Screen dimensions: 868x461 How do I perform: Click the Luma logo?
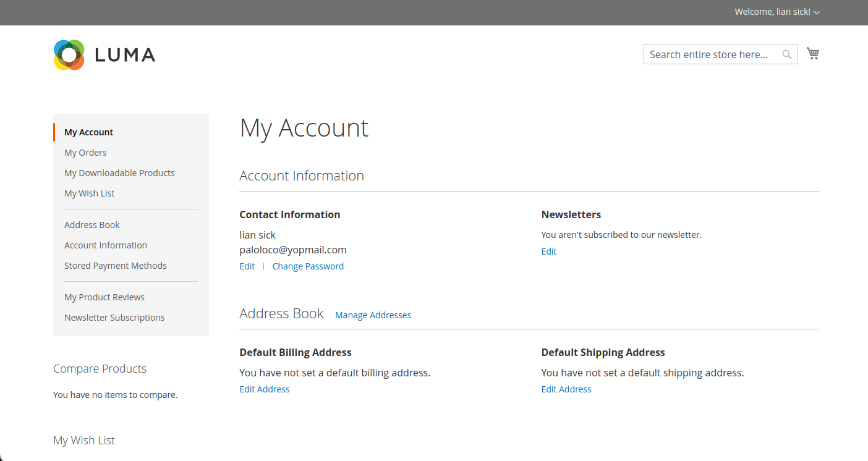point(104,55)
